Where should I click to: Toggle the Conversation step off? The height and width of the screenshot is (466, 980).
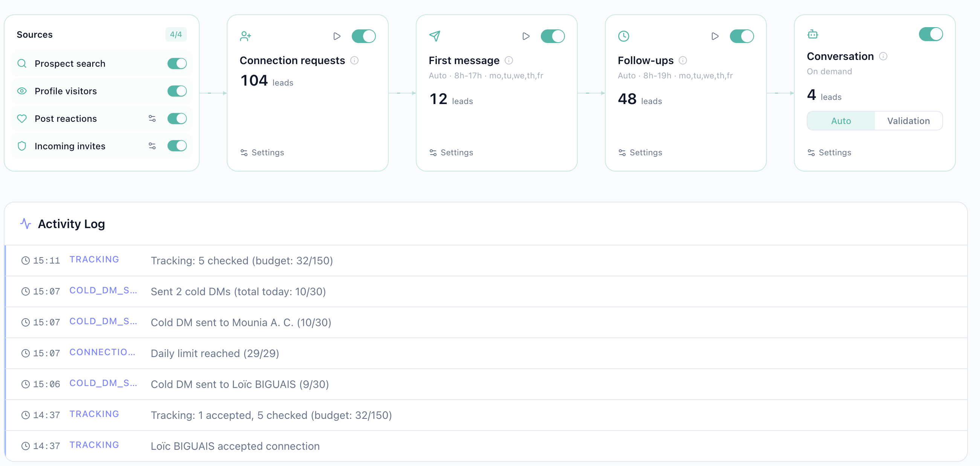pyautogui.click(x=931, y=34)
